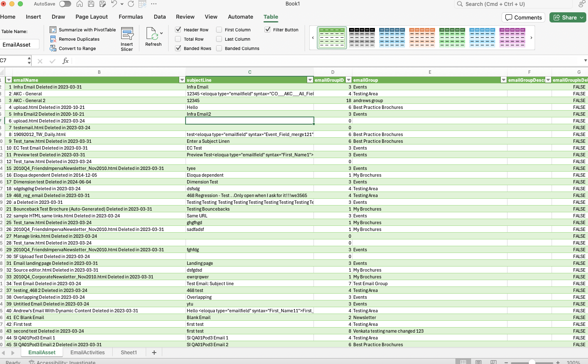588x364 pixels.
Task: Click the Insert Slicer icon
Action: tap(127, 34)
